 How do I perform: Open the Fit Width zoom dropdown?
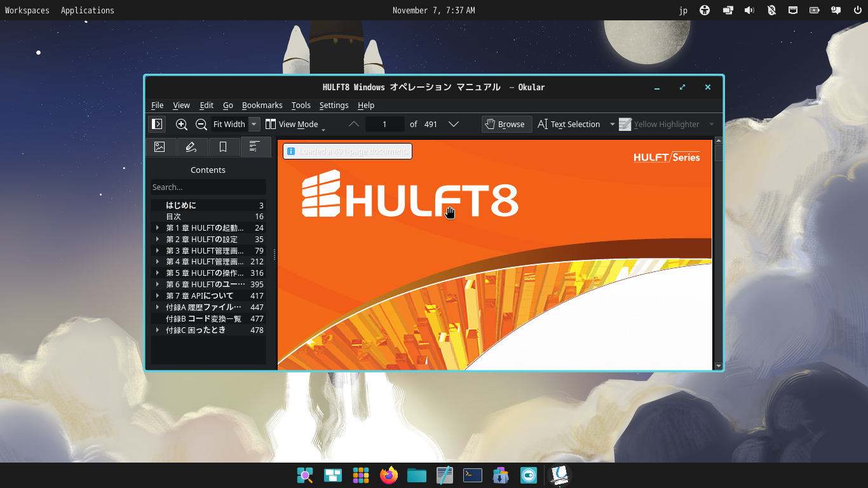(x=254, y=125)
